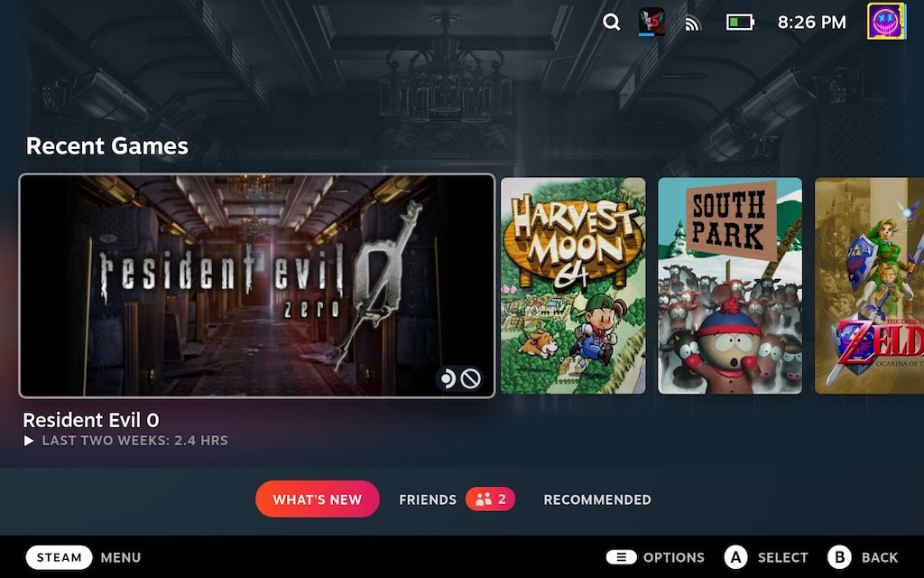Switch to the What's New tab
The image size is (924, 578).
(317, 499)
